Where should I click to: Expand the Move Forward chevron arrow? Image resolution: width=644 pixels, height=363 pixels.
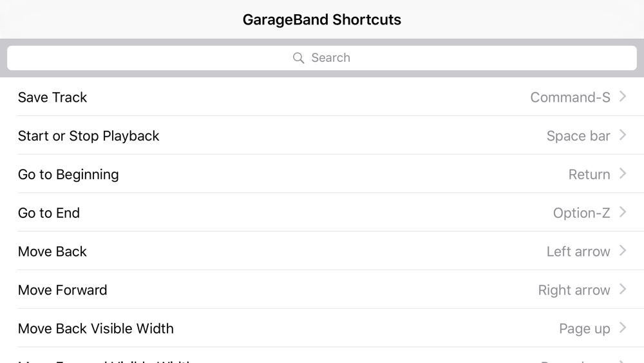coord(623,289)
